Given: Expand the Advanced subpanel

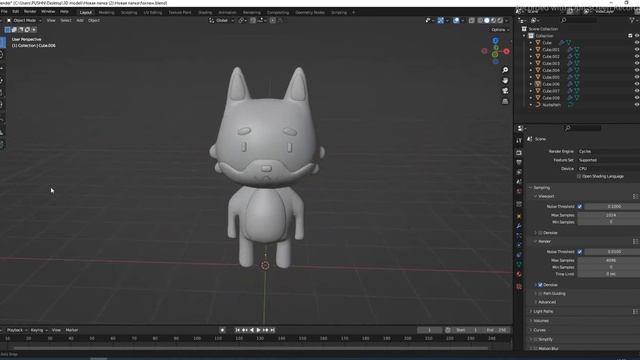Looking at the screenshot, I should tap(546, 302).
